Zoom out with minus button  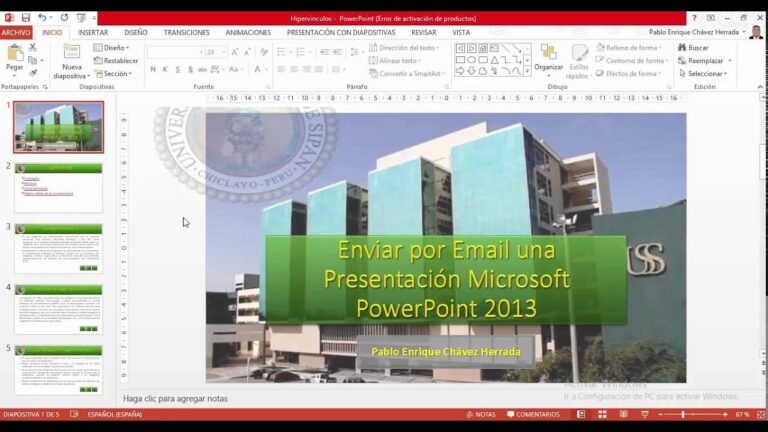tap(660, 414)
